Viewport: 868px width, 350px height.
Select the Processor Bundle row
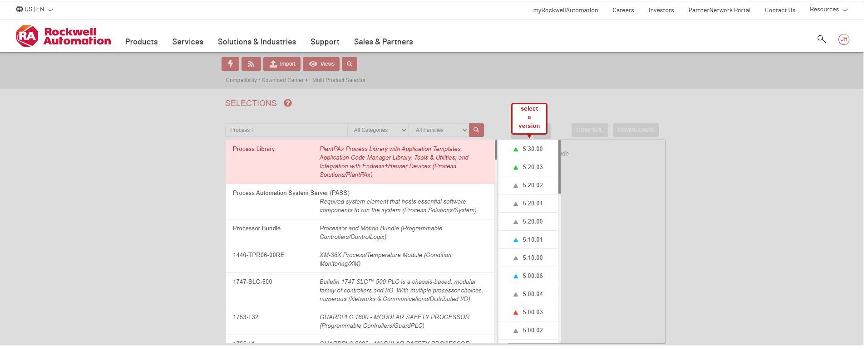pyautogui.click(x=360, y=233)
